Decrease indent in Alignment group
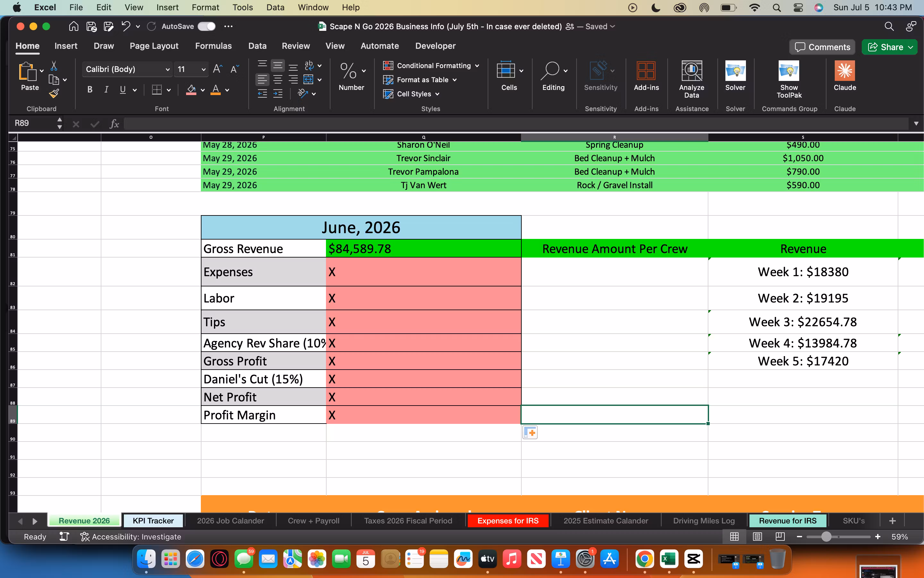 (x=262, y=94)
